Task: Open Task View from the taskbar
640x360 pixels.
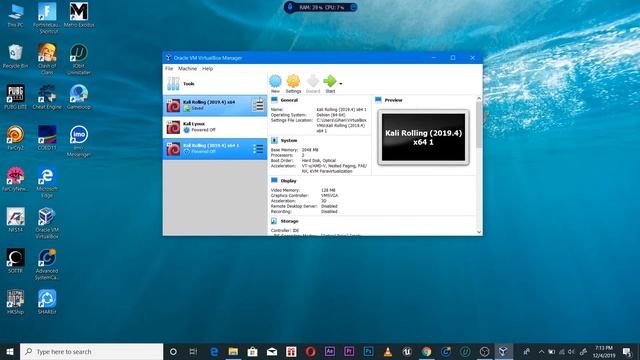Action: pos(193,351)
